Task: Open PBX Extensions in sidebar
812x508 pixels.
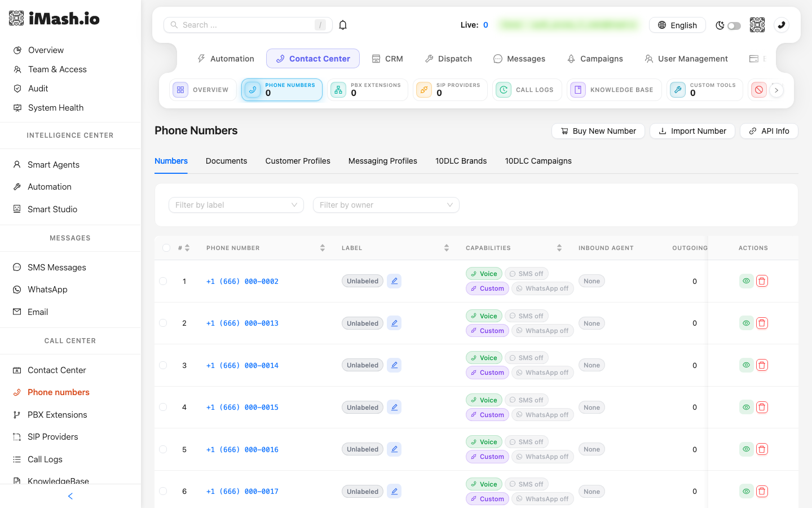Action: coord(58,415)
